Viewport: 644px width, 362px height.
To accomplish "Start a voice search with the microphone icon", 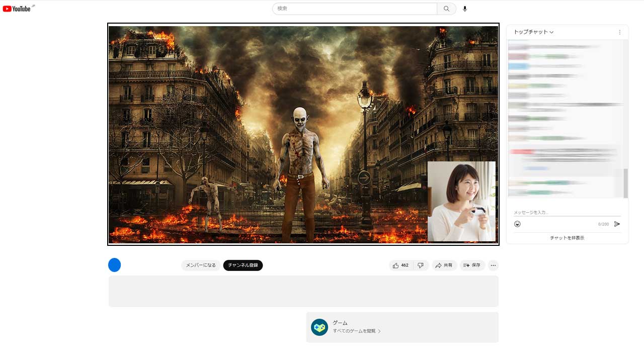I will [464, 9].
